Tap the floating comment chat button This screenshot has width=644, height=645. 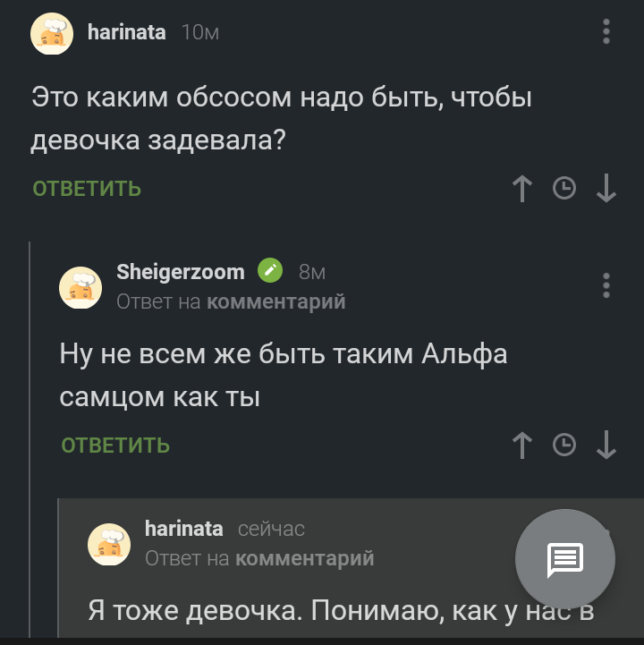565,560
